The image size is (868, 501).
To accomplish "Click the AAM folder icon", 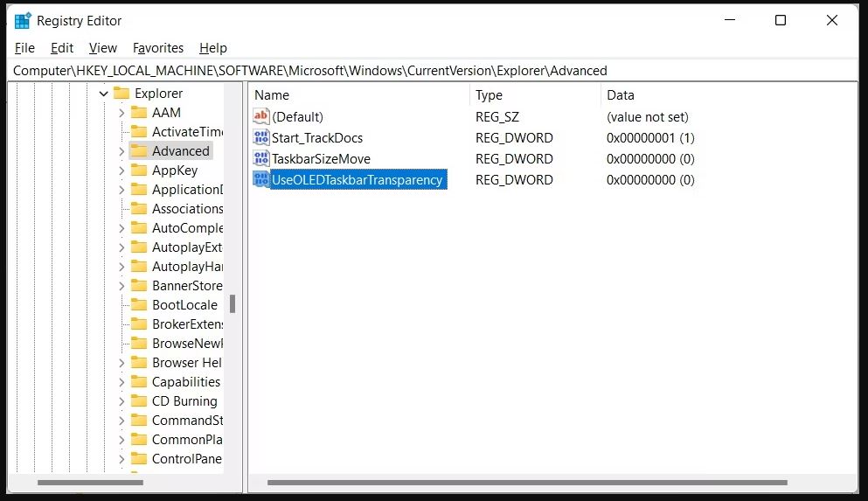I will (x=138, y=113).
